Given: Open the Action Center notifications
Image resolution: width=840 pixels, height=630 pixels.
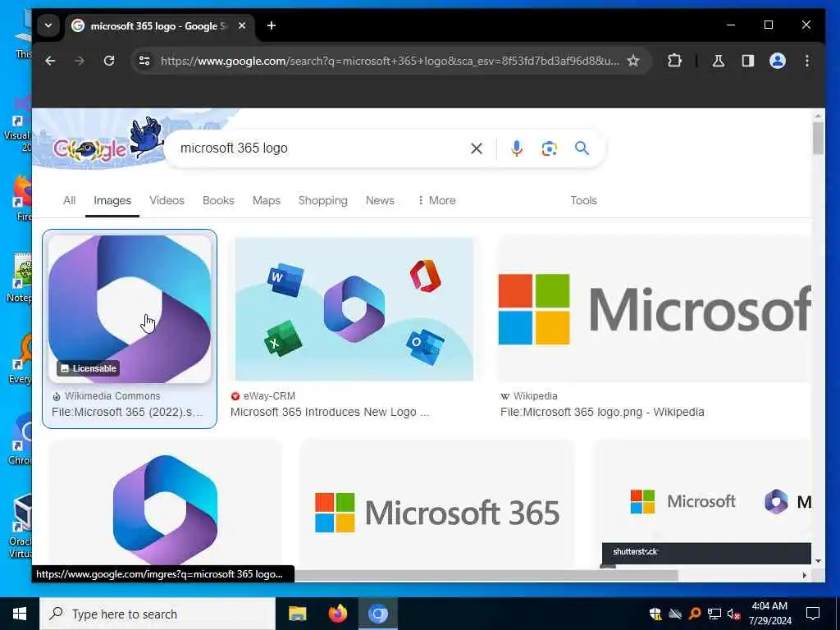Looking at the screenshot, I should coord(813,614).
